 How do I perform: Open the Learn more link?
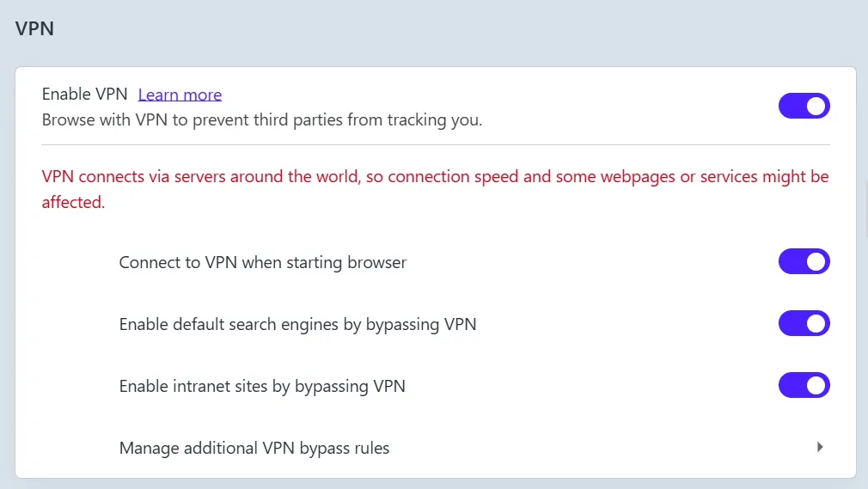180,95
